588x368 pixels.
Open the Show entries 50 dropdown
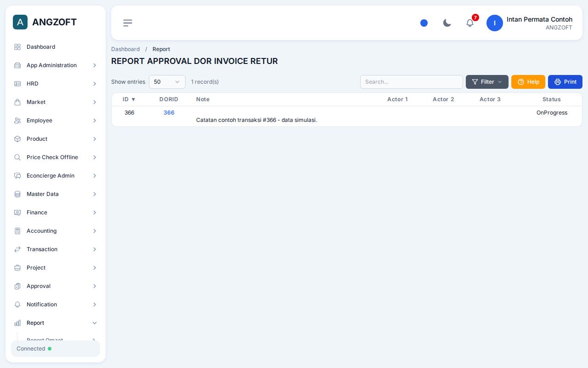click(x=167, y=82)
